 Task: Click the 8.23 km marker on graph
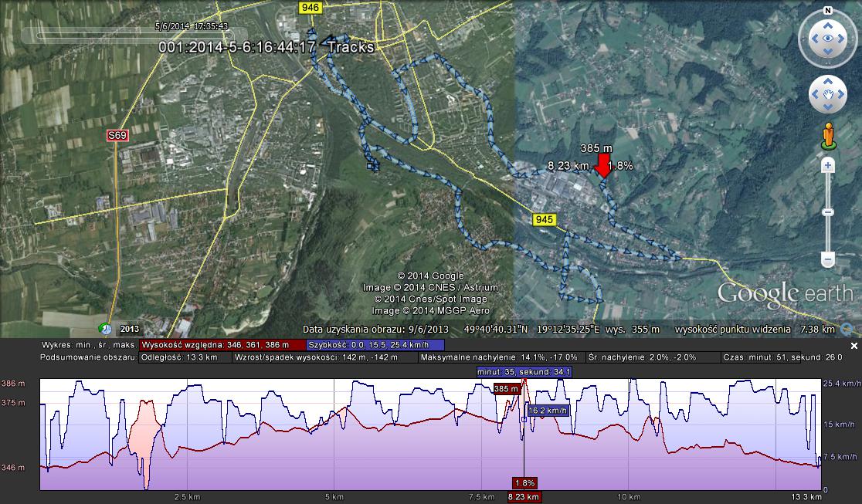pyautogui.click(x=524, y=497)
